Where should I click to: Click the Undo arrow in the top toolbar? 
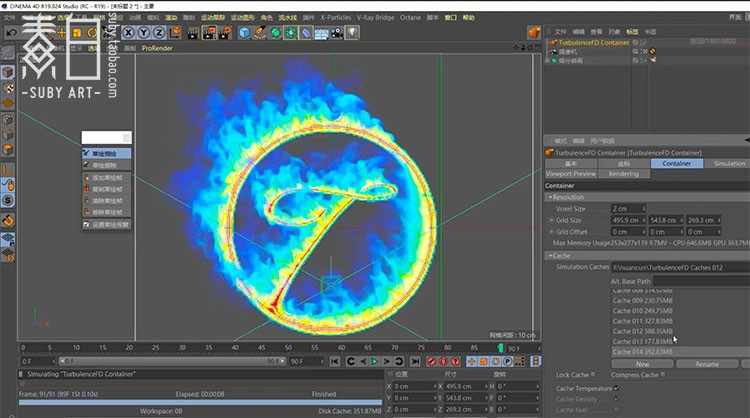pyautogui.click(x=11, y=33)
